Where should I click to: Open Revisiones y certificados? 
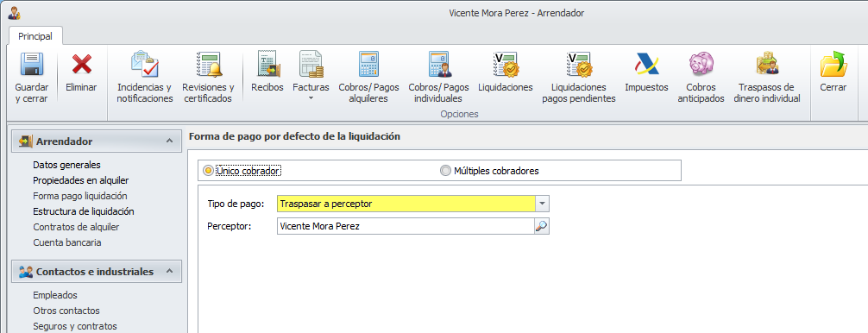(x=208, y=78)
